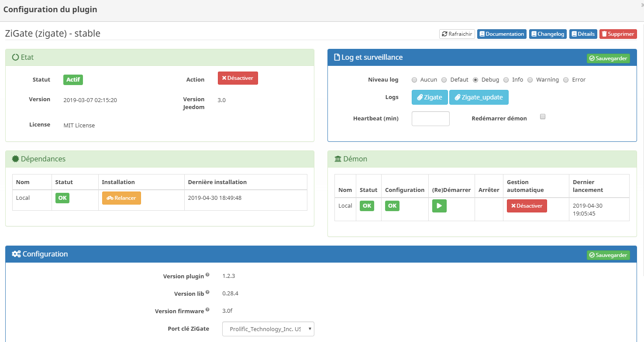The image size is (644, 342).
Task: Open the plugin Détails
Action: point(583,34)
